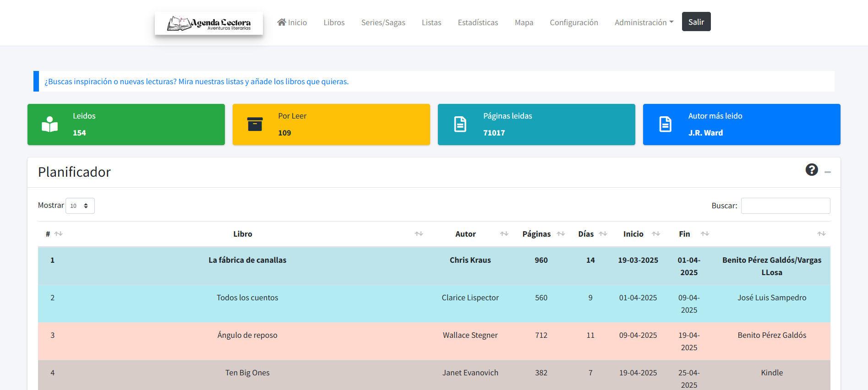This screenshot has width=868, height=390.
Task: Click the document icon in Autor más leido
Action: pyautogui.click(x=665, y=125)
